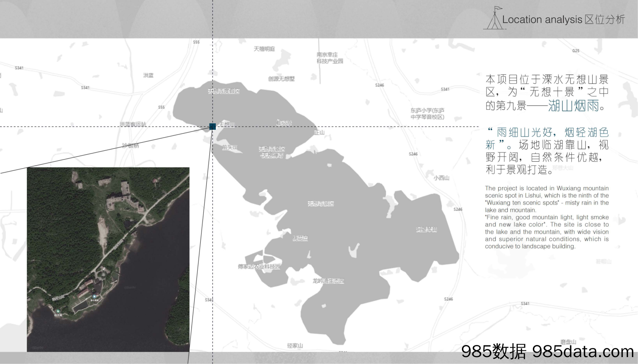Click the '洪蓝' map label
Viewport: 638px width, 364px height.
(148, 75)
